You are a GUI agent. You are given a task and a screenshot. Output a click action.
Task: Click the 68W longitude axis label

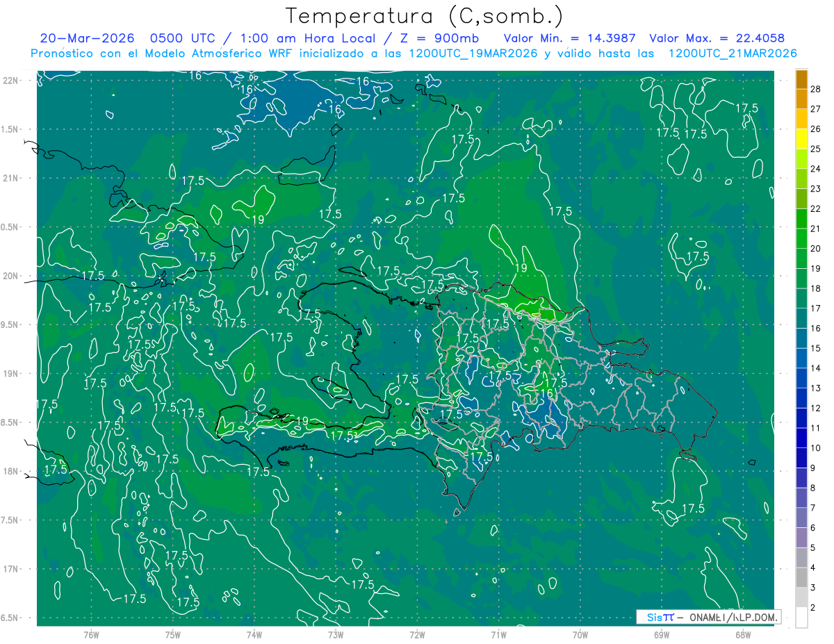coord(743,634)
